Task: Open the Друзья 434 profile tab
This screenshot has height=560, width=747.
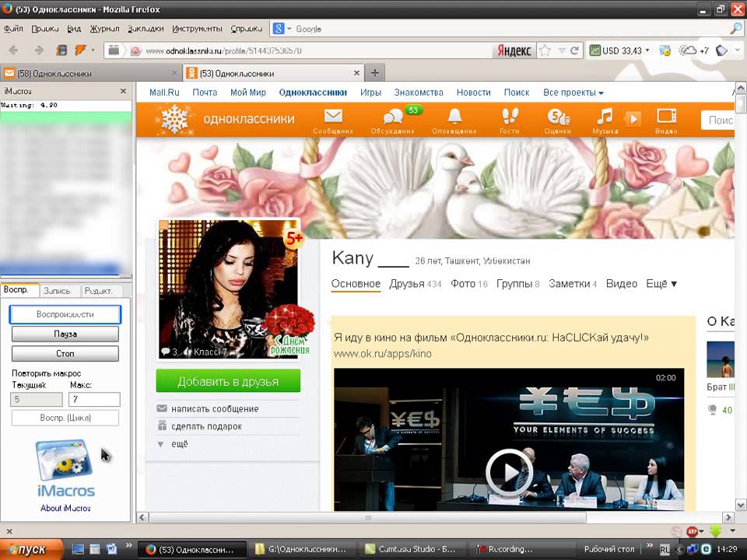Action: [416, 284]
